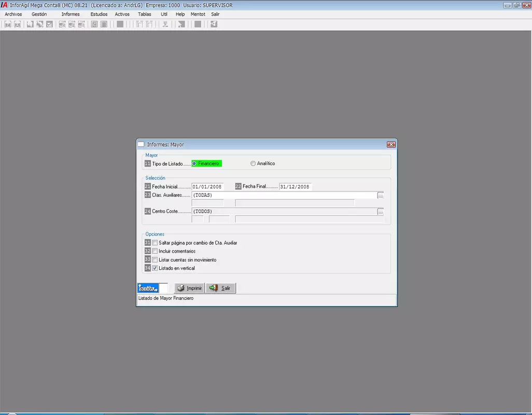Viewport: 532px width, 415px height.
Task: Click the Fecha Inicial date field
Action: (207, 187)
